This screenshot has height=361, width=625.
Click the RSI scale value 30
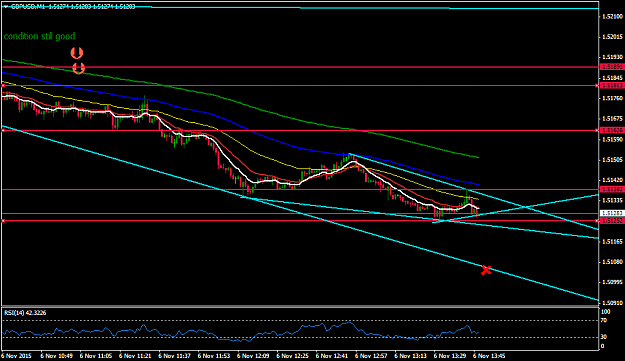[x=604, y=337]
